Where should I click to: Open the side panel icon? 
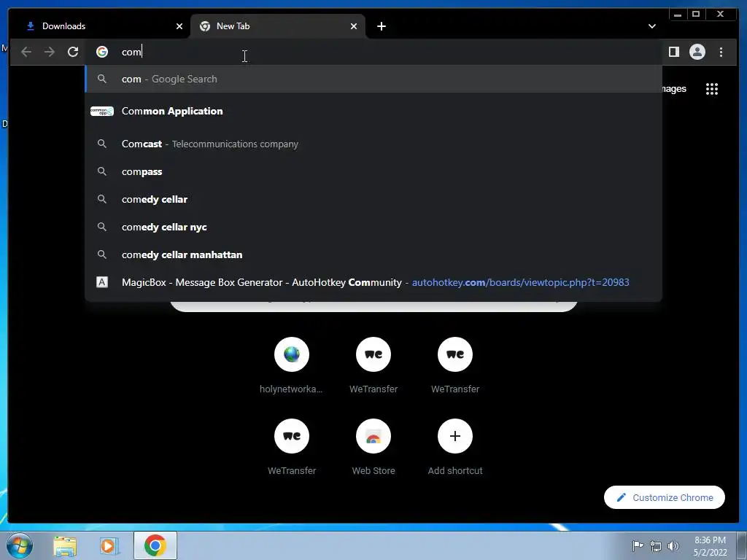point(673,52)
